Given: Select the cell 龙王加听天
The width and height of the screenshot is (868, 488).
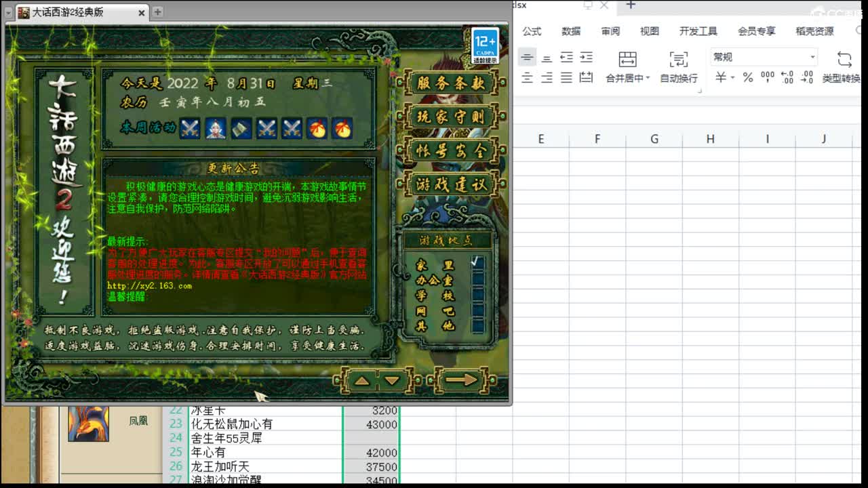Looking at the screenshot, I should [x=266, y=466].
